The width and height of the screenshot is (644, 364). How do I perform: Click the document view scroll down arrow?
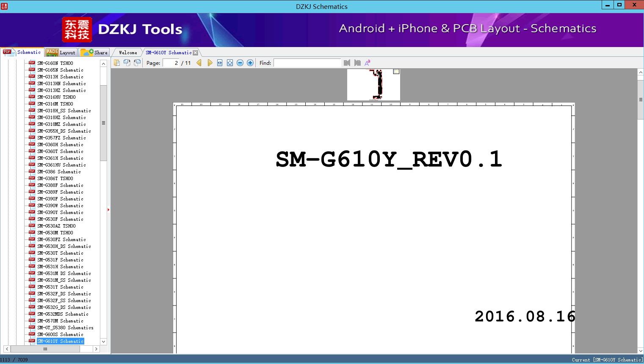(641, 350)
